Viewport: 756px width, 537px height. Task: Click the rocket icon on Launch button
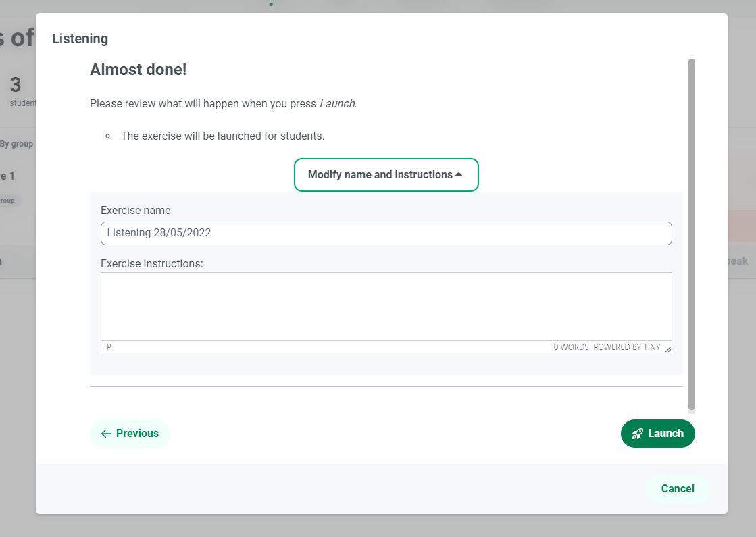637,434
